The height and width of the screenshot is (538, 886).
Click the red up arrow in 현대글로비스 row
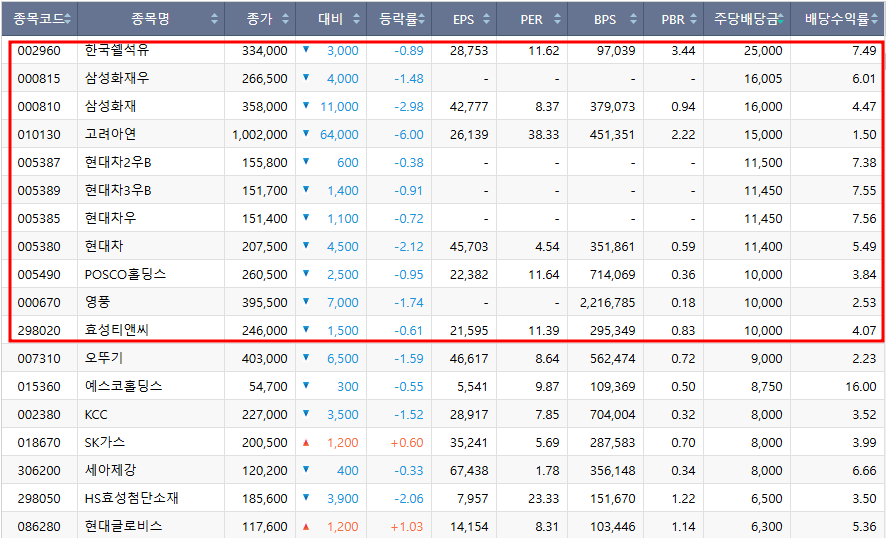[306, 527]
